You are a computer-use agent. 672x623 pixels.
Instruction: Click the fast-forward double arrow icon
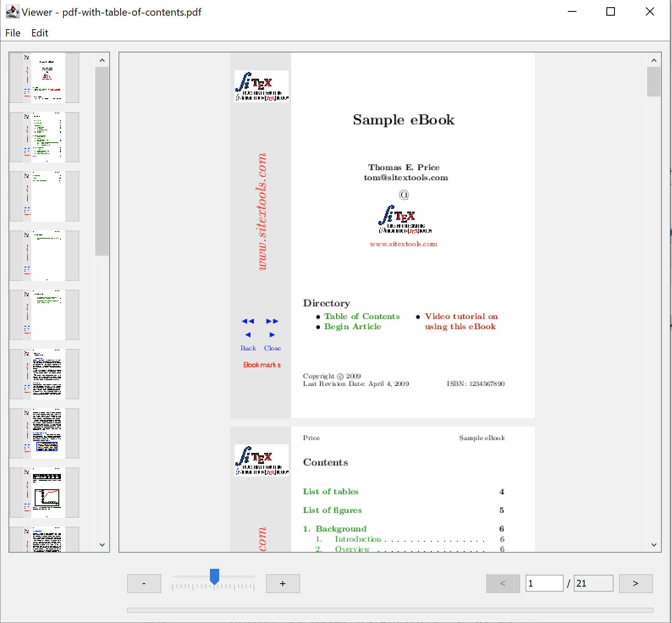click(272, 321)
